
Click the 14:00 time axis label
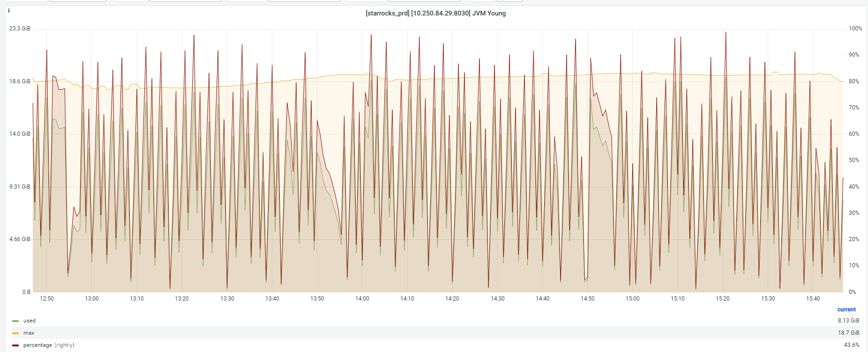(362, 299)
